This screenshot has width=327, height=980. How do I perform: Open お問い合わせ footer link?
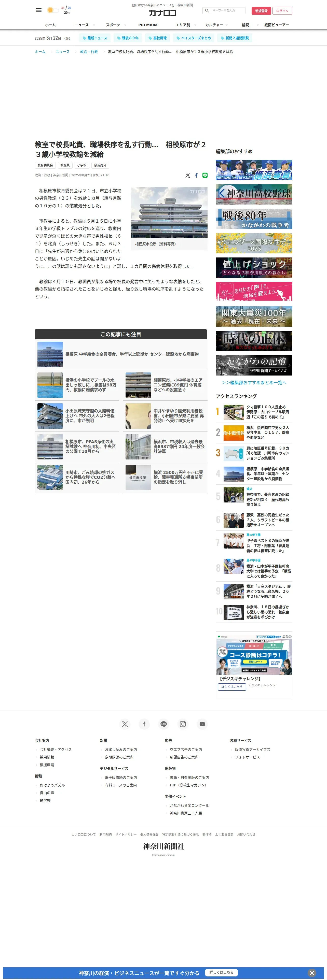click(x=246, y=835)
